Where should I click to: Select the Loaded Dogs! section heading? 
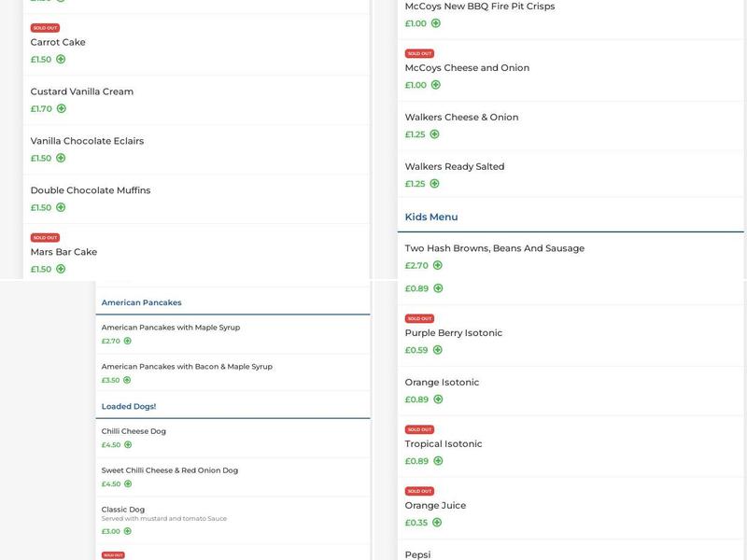point(129,406)
